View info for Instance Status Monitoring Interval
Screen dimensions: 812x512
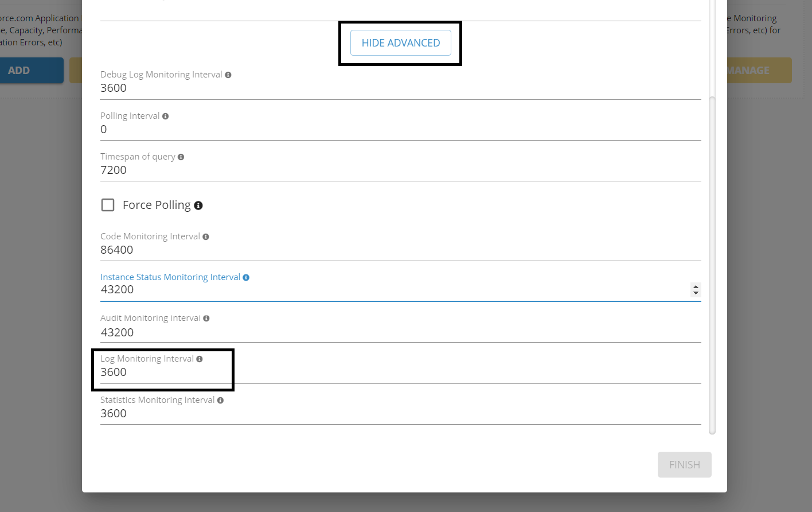(247, 277)
